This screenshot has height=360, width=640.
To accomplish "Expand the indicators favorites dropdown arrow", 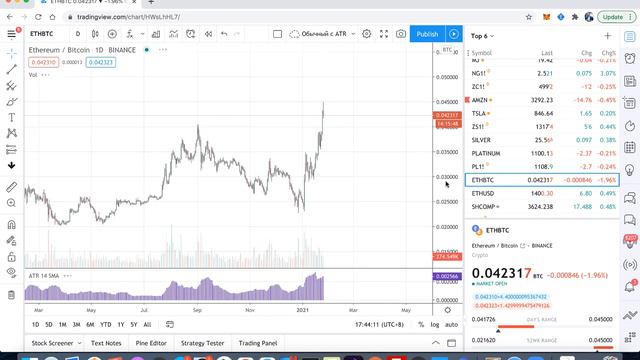I will tap(142, 34).
